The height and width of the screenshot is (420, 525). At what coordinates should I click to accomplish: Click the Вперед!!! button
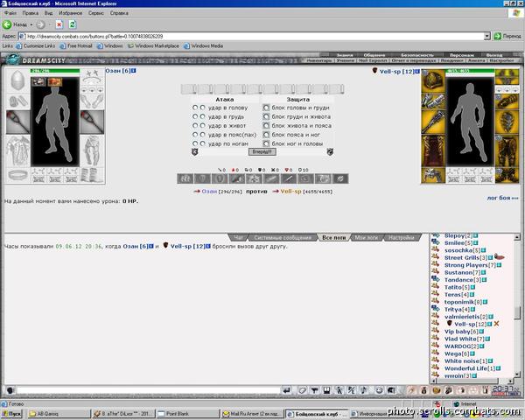coord(262,151)
